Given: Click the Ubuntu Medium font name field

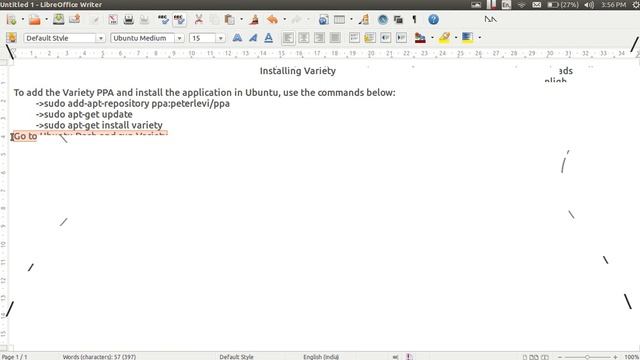Looking at the screenshot, I should pyautogui.click(x=143, y=38).
